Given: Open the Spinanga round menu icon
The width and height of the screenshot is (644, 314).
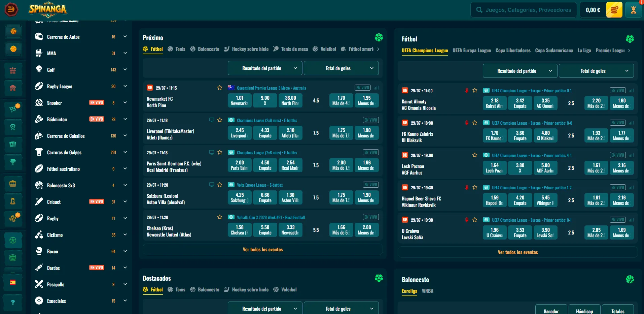Looking at the screenshot, I should [11, 9].
